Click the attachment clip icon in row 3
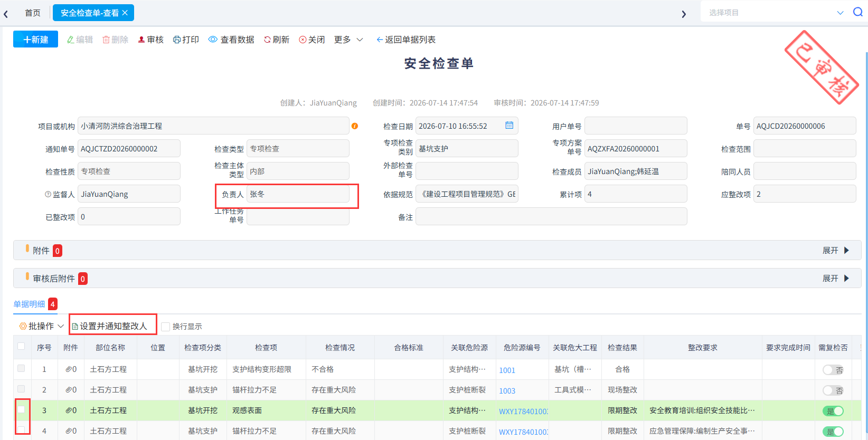 (x=68, y=410)
